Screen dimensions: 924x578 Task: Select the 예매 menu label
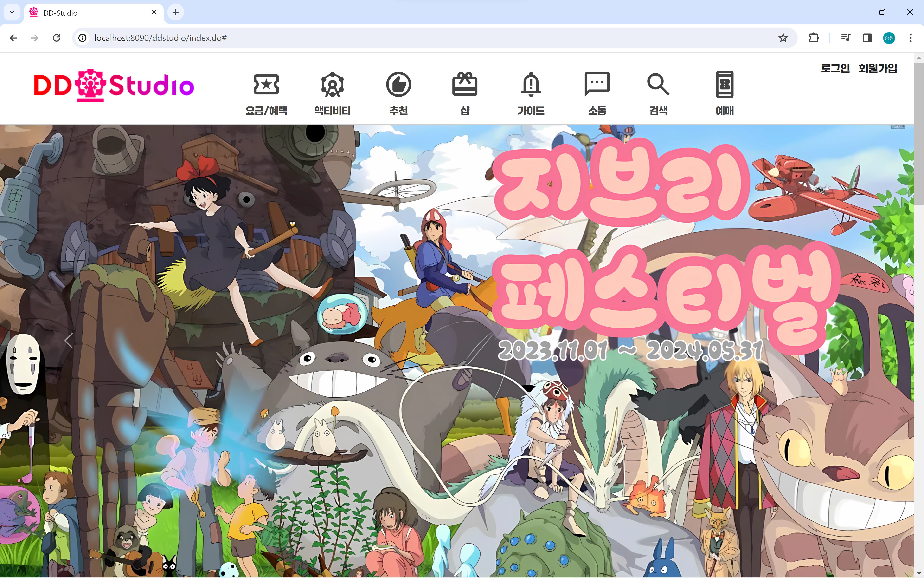point(725,111)
